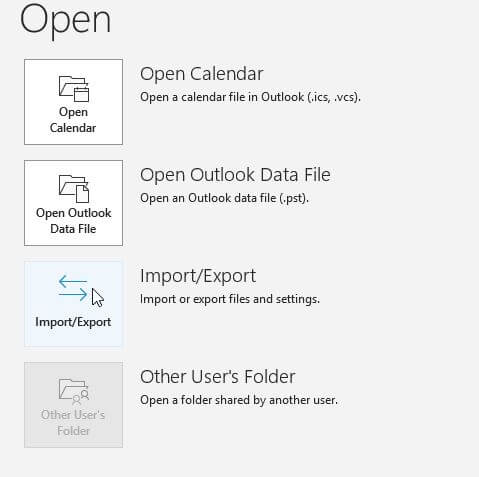479x477 pixels.
Task: Click the Import/Export button label
Action: coord(73,322)
